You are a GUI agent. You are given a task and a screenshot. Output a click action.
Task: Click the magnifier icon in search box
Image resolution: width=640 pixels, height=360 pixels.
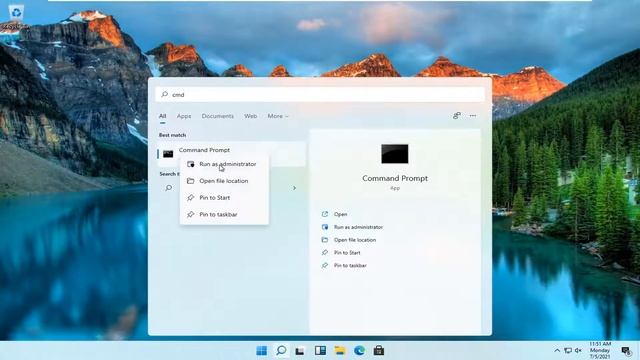164,94
